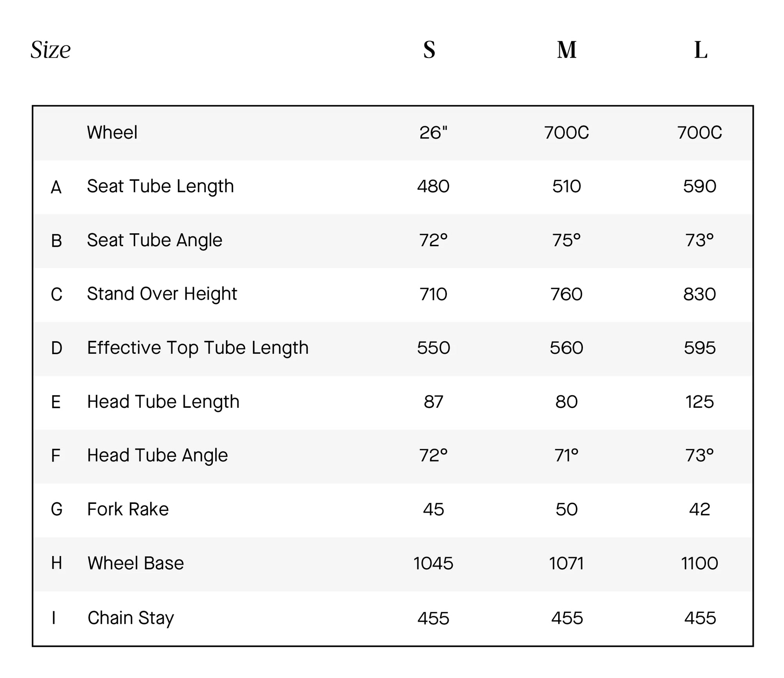Click the Stand Over Height label
784x678 pixels.
click(x=162, y=294)
